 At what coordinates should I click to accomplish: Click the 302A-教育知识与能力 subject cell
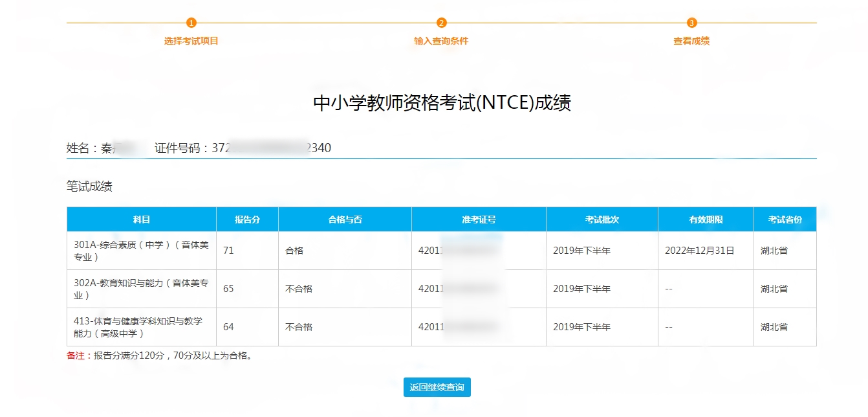[142, 289]
